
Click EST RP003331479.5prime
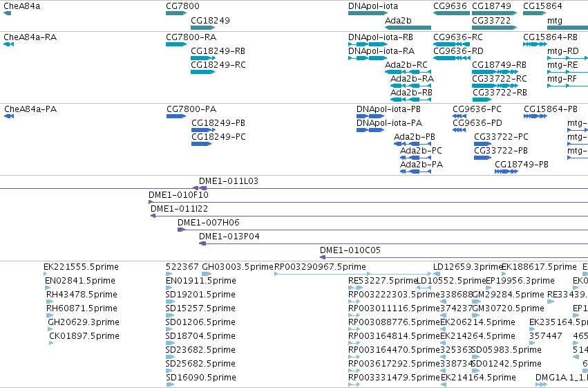394,378
